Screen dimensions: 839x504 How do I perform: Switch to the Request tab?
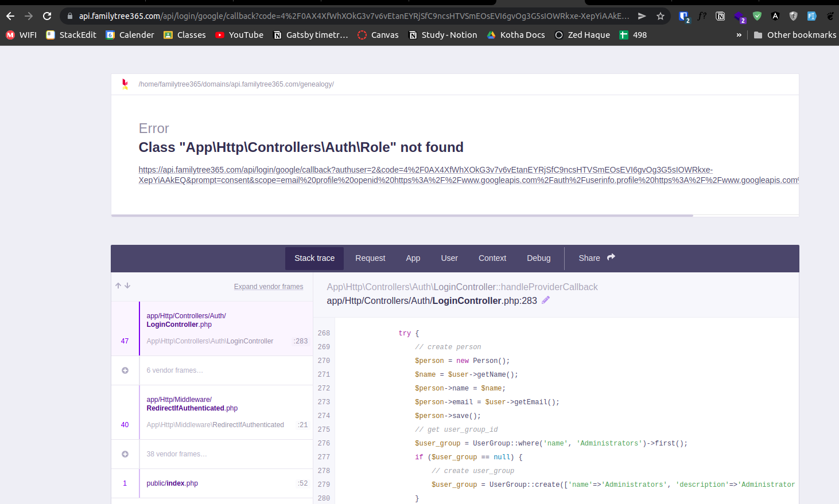pyautogui.click(x=370, y=258)
